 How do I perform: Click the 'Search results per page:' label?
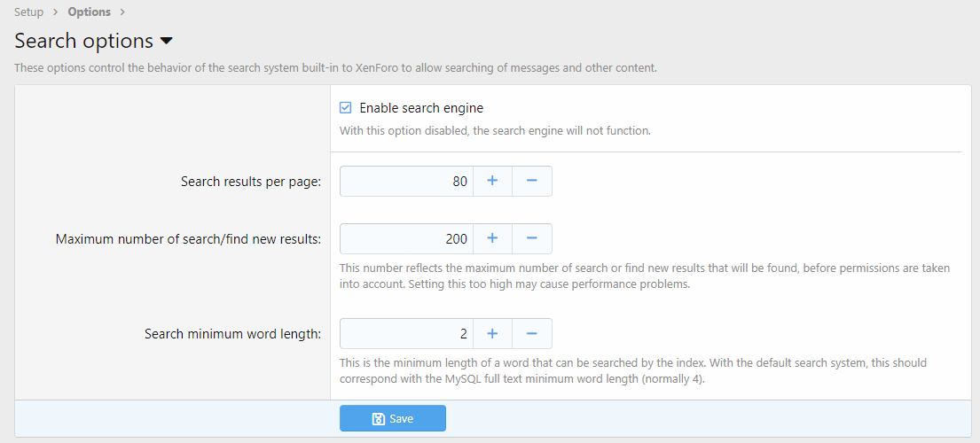pos(250,182)
